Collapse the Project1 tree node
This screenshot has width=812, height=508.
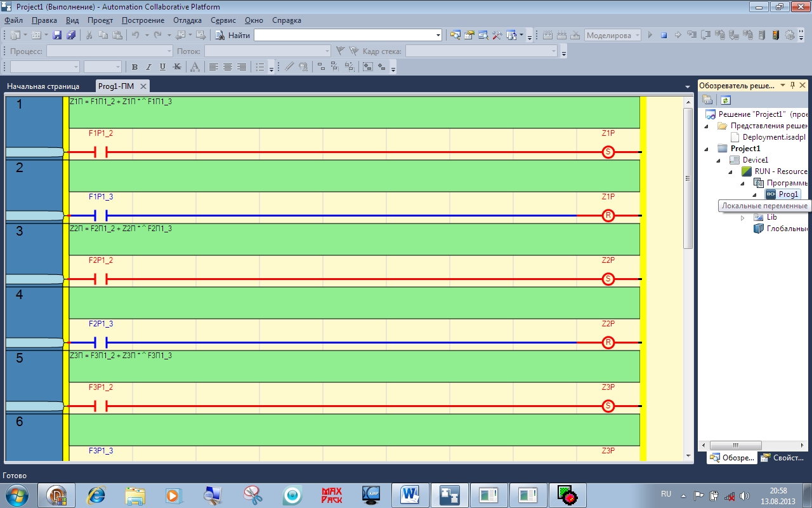[x=707, y=149]
